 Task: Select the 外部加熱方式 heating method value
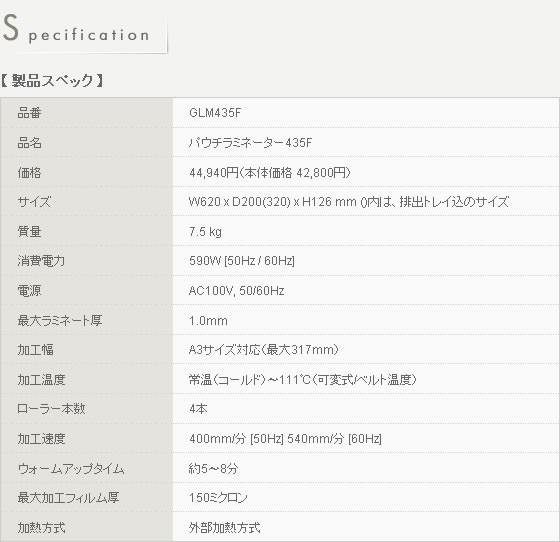(224, 527)
